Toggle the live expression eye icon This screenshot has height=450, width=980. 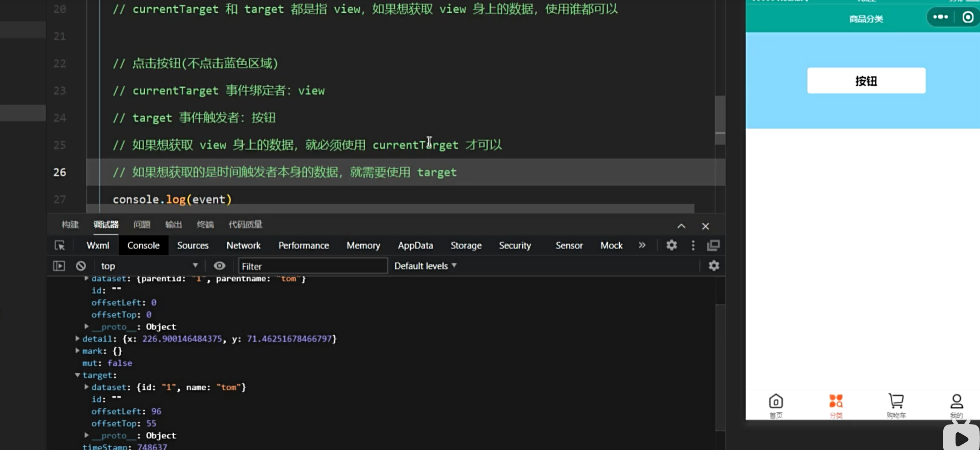[219, 266]
